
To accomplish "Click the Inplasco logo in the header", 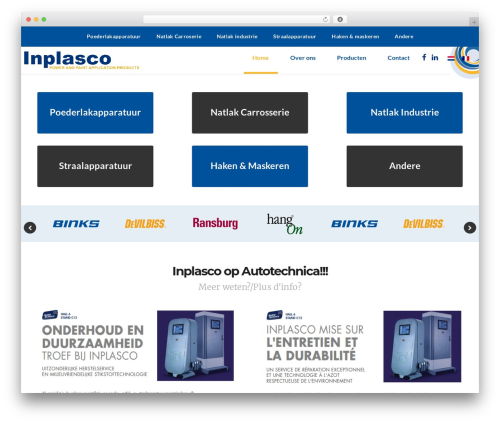I will click(81, 60).
